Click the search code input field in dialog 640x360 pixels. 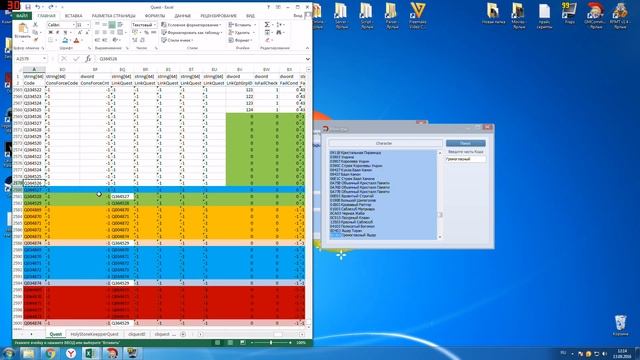tap(465, 159)
